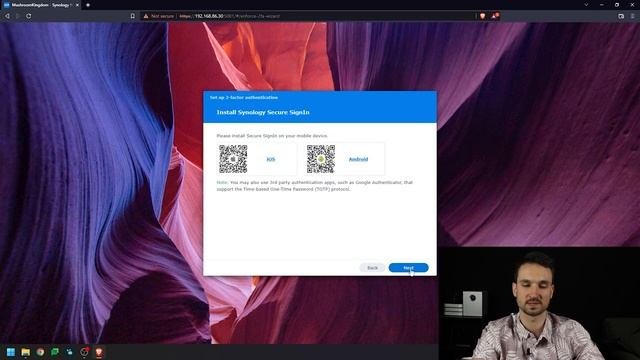Click the third-party authentication apps note text
This screenshot has height=360, width=640.
coord(314,186)
